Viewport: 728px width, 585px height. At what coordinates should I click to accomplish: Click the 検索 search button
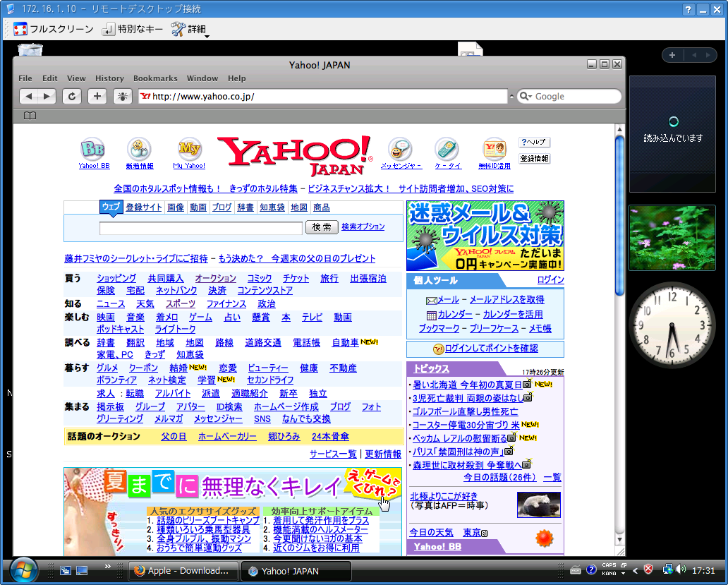[x=322, y=227]
